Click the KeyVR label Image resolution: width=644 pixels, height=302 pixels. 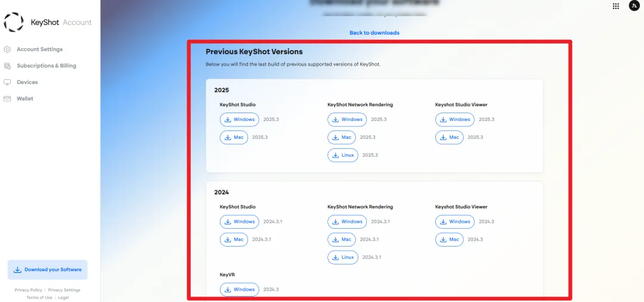tap(227, 275)
